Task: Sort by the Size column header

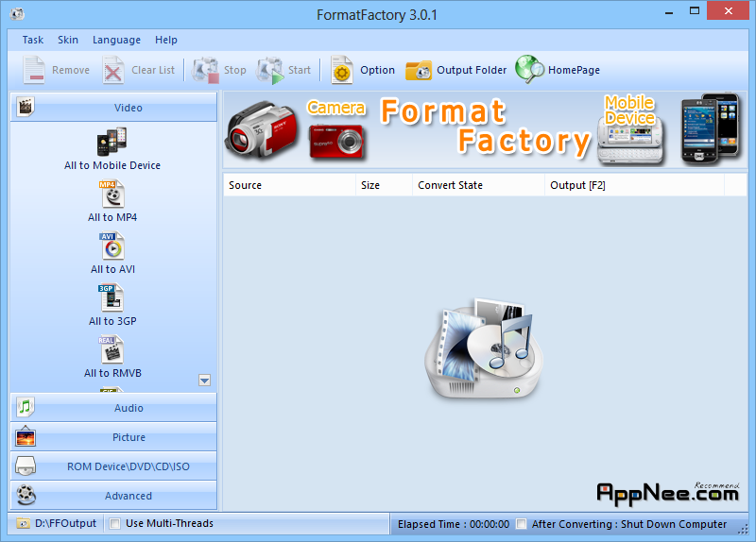Action: pyautogui.click(x=385, y=185)
